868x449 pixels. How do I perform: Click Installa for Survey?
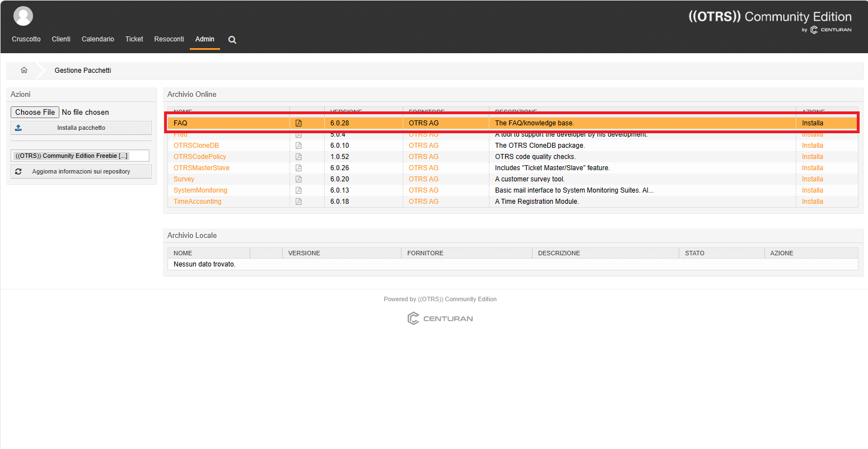[x=813, y=179]
